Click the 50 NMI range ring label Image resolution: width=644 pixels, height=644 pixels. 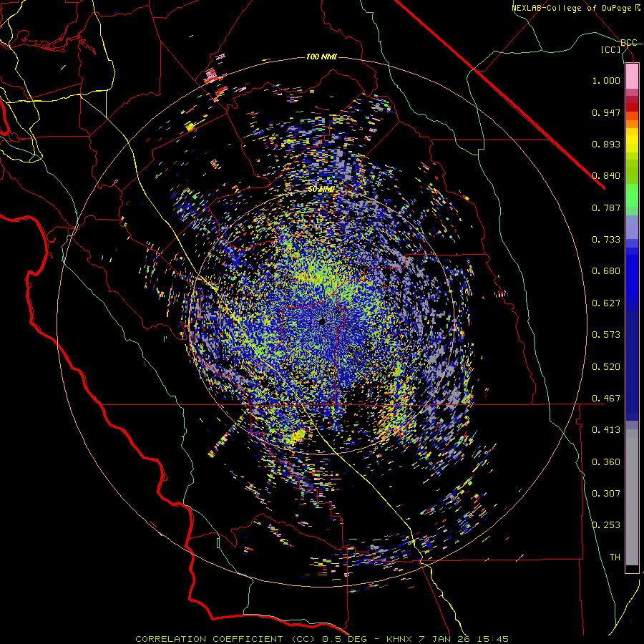321,190
